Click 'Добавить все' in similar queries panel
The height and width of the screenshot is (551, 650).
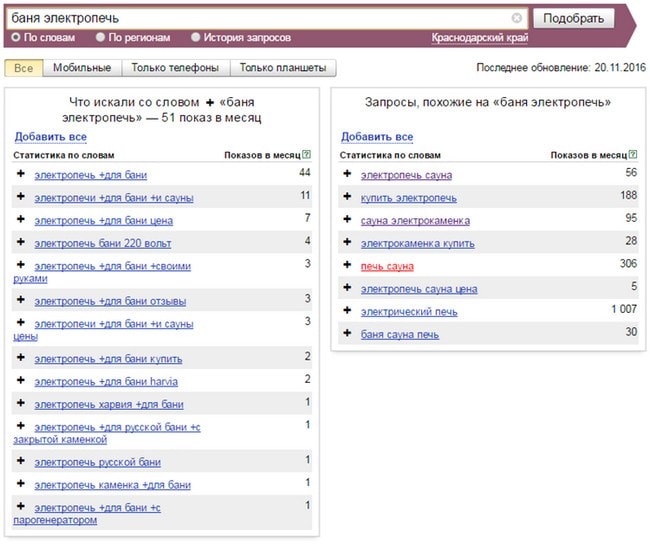tap(377, 137)
